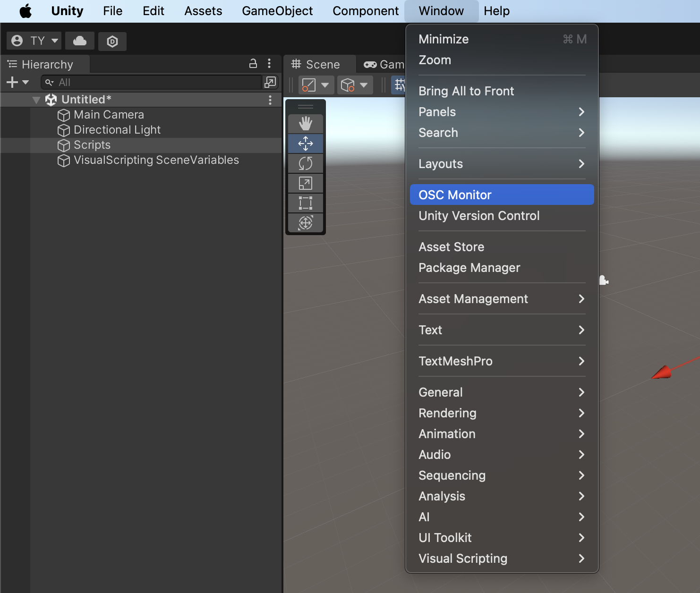Open the Hierarchy panel options menu

coord(269,64)
